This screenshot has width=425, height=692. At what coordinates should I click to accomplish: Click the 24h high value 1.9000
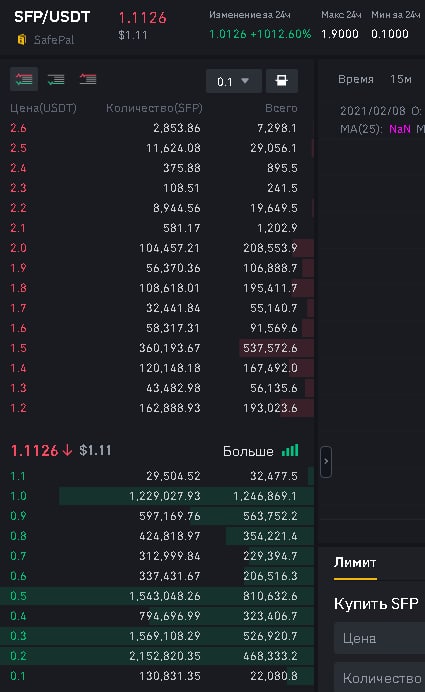[340, 34]
